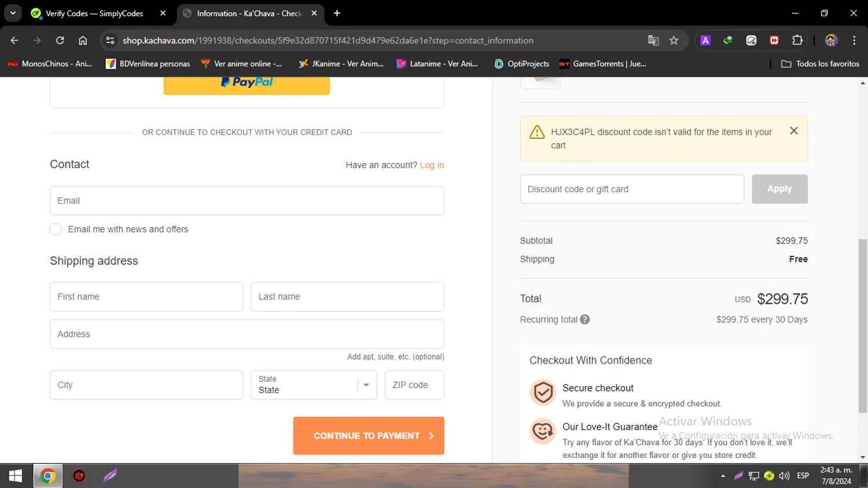Close the Ka'Chava checkout tab
The width and height of the screenshot is (868, 488).
314,13
